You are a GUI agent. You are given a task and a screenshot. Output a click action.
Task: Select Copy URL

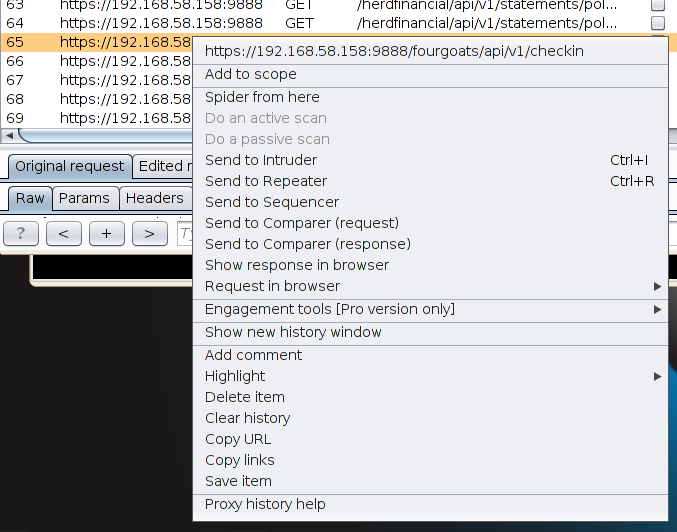[430, 439]
